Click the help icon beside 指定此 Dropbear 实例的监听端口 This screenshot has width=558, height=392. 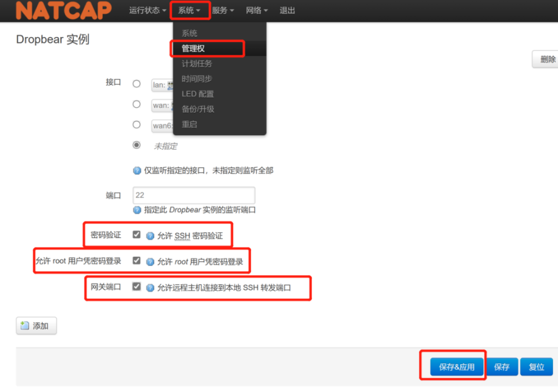[x=137, y=210]
